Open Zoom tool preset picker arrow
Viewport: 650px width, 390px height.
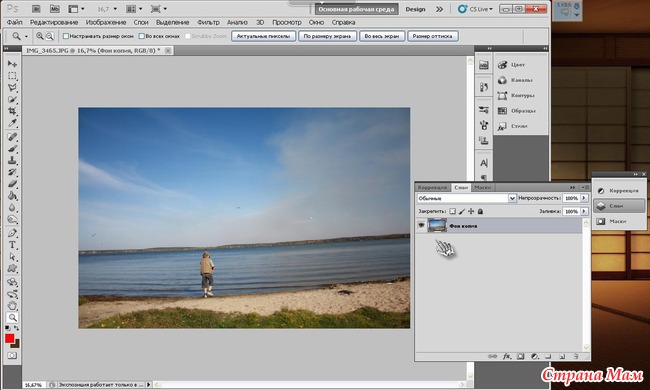(x=26, y=36)
